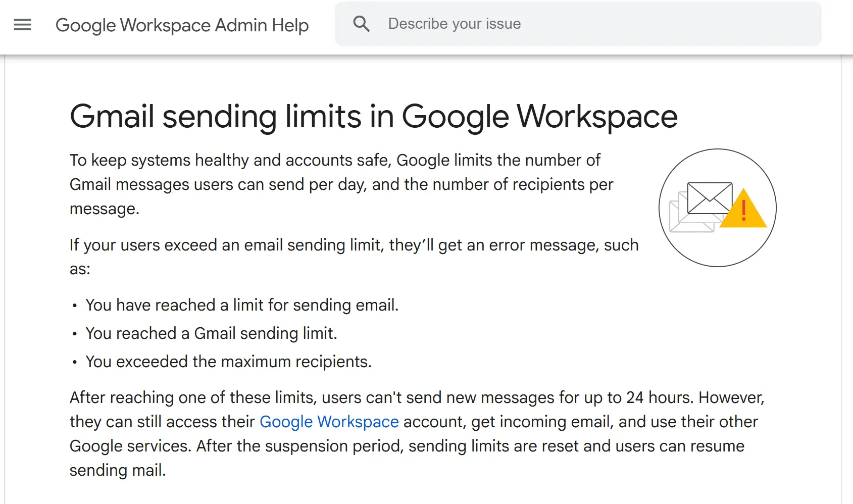The image size is (853, 504).
Task: Click the search magnifying glass icon
Action: click(362, 23)
